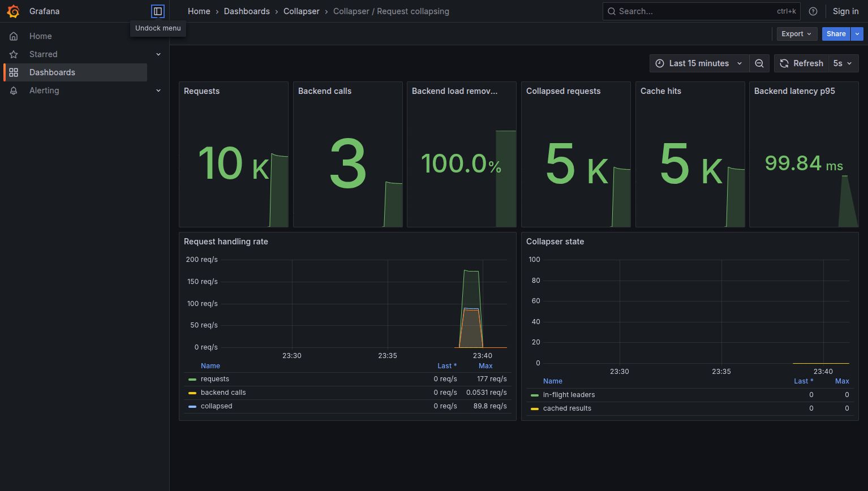The image size is (868, 491).
Task: Sort Collapser state legend by Name
Action: coord(553,381)
